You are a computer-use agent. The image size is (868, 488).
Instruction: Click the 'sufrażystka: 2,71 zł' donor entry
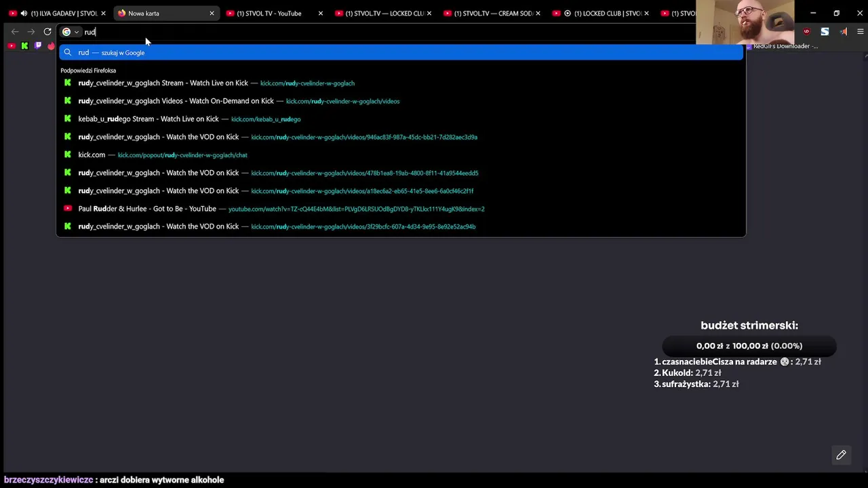coord(696,384)
